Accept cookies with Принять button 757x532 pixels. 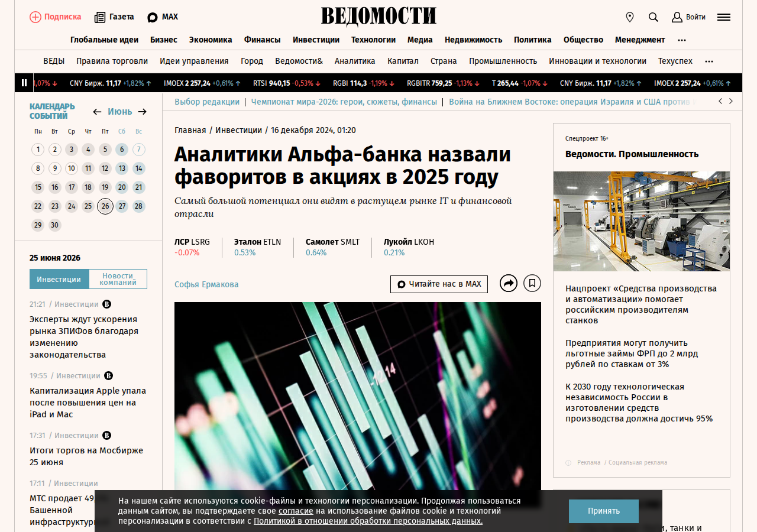coord(604,511)
